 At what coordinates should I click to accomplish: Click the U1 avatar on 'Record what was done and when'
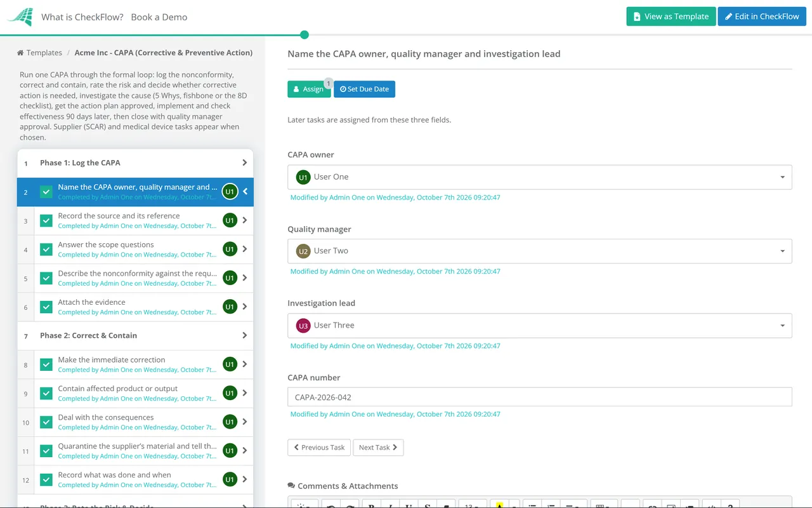point(230,479)
